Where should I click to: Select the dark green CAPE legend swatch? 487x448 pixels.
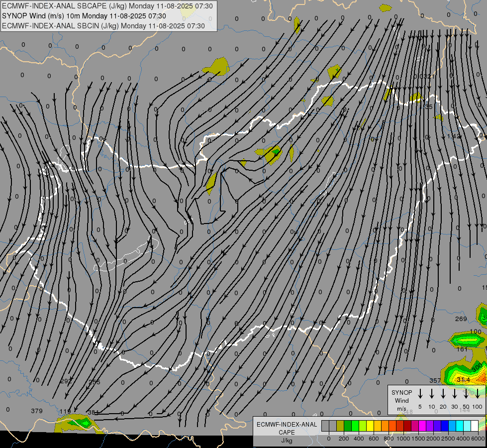point(348,426)
